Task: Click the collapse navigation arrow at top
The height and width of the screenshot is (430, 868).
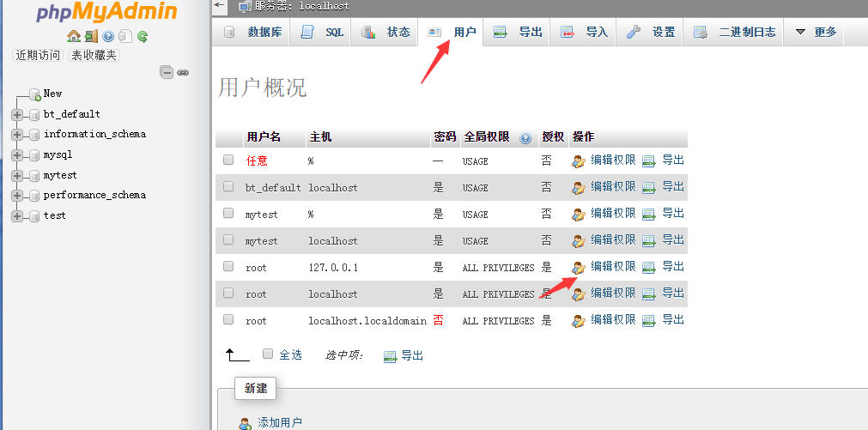Action: pos(220,5)
